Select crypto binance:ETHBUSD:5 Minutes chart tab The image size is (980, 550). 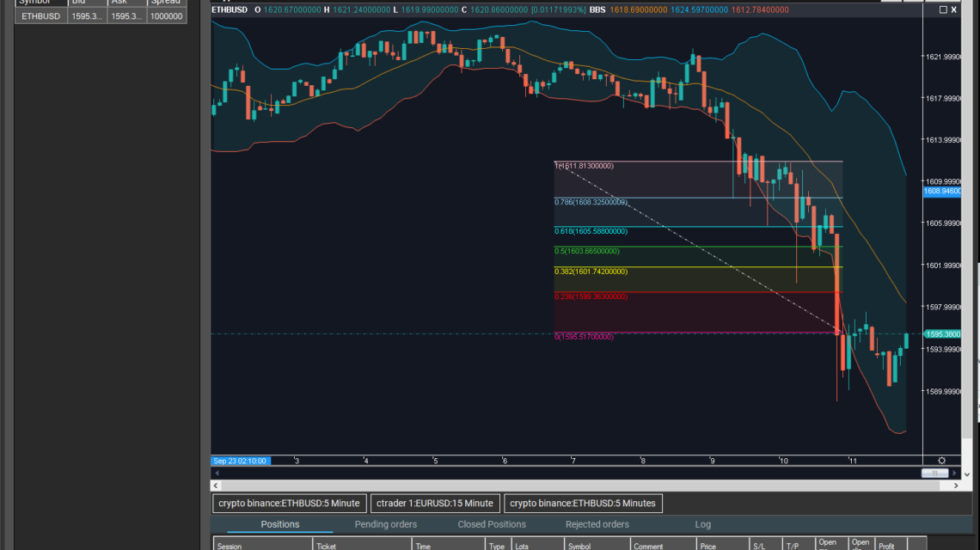[583, 504]
